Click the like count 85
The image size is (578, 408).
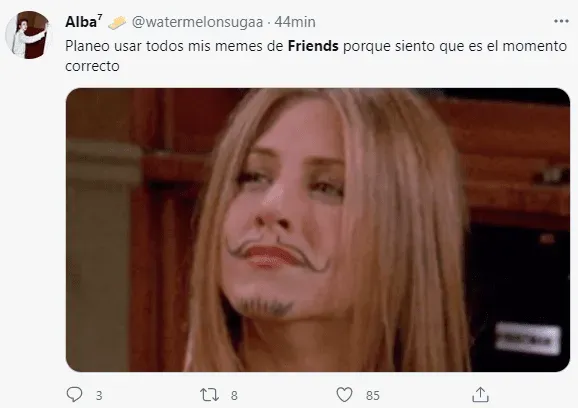coord(373,395)
